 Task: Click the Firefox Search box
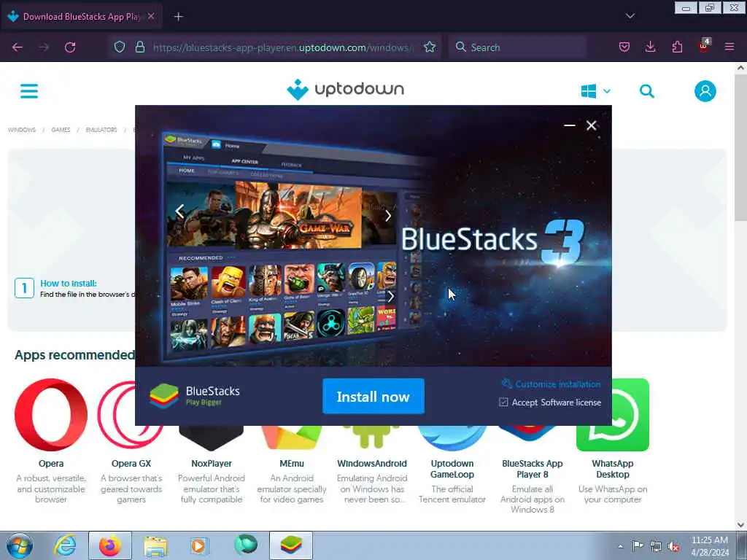click(517, 47)
